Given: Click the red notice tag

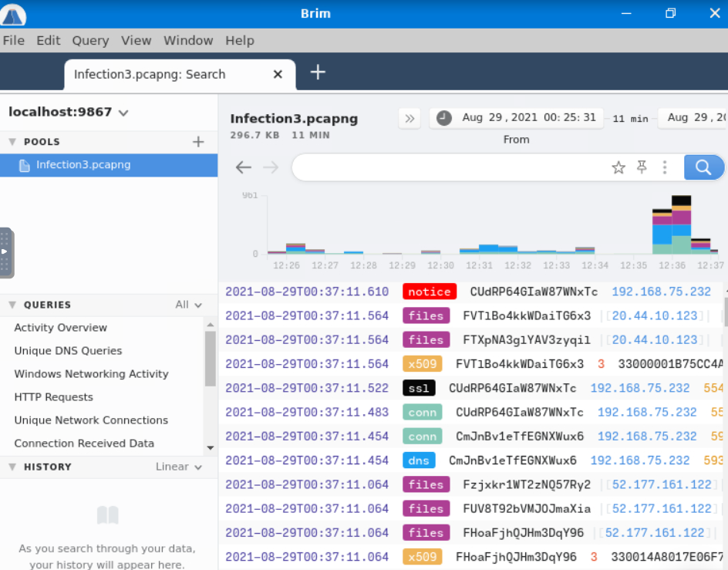Looking at the screenshot, I should tap(430, 292).
